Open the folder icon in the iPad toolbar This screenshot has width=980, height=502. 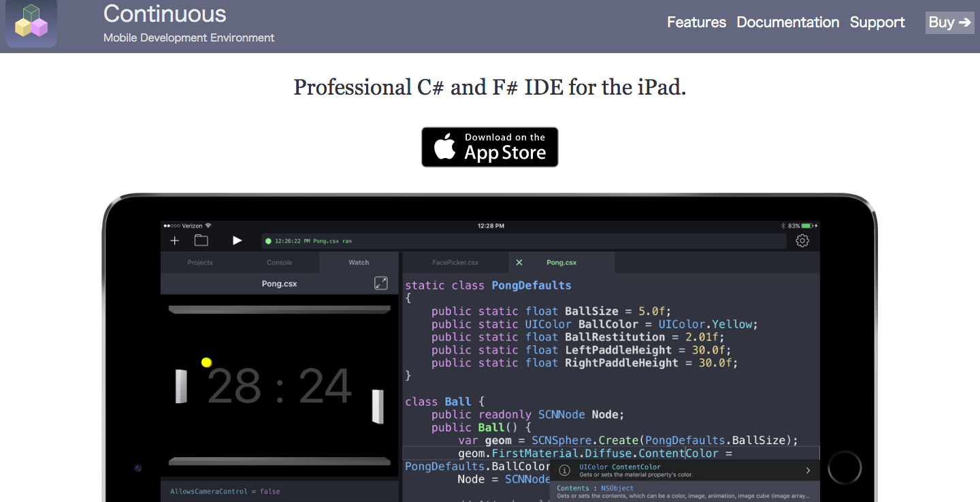(x=201, y=240)
